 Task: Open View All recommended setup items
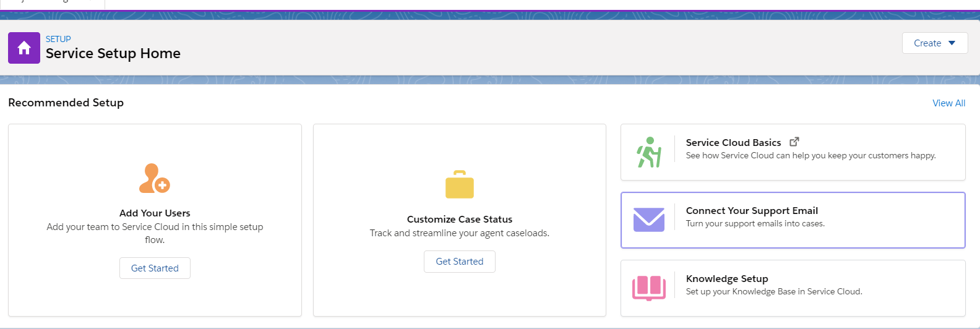click(948, 103)
